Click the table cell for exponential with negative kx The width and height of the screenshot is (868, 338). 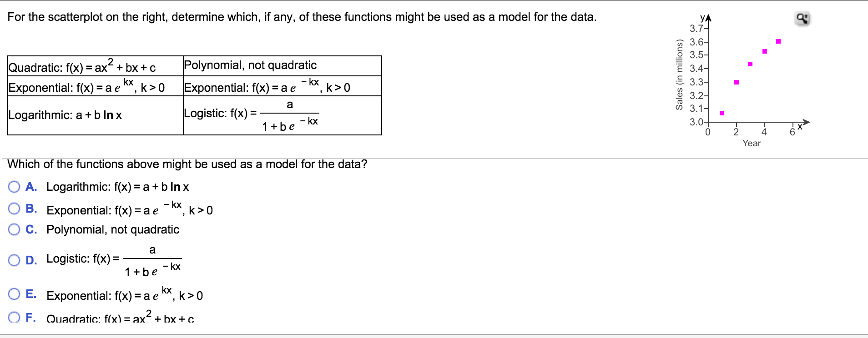coord(282,86)
